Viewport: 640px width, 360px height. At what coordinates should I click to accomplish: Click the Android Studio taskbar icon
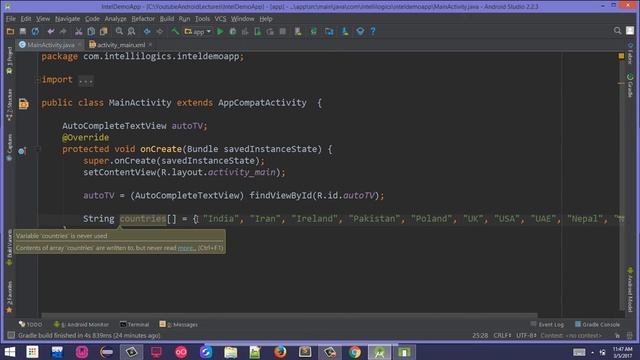coord(380,352)
